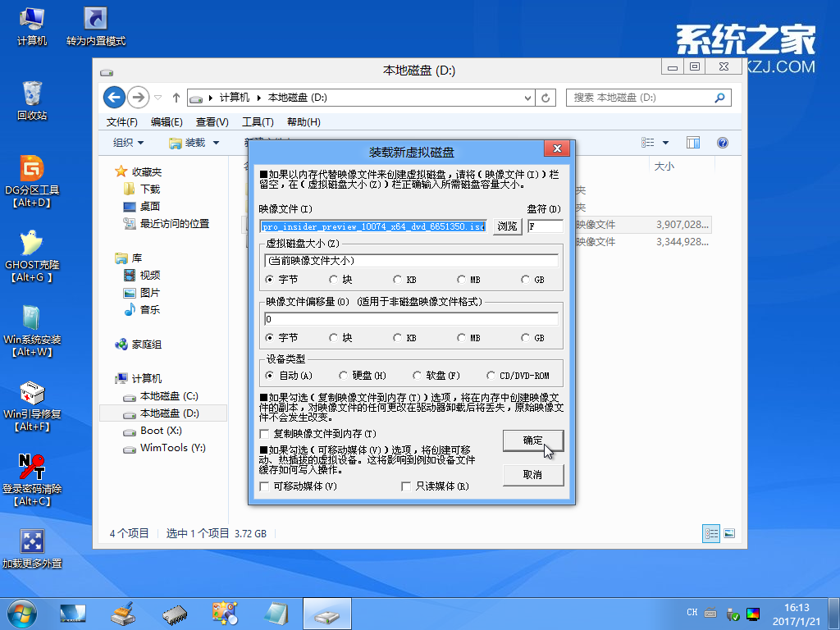Screen dimensions: 840x630
Task: Confirm mounting with the 确定 button
Action: (x=532, y=441)
